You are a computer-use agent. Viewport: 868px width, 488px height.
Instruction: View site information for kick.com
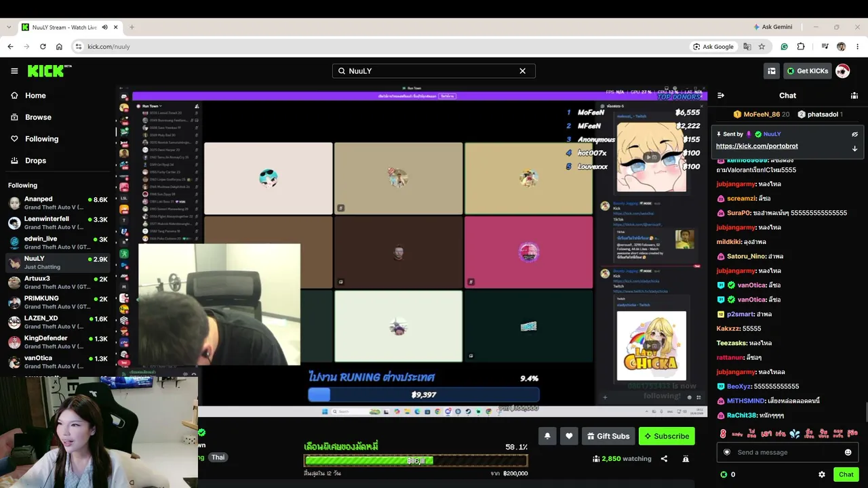coord(79,47)
